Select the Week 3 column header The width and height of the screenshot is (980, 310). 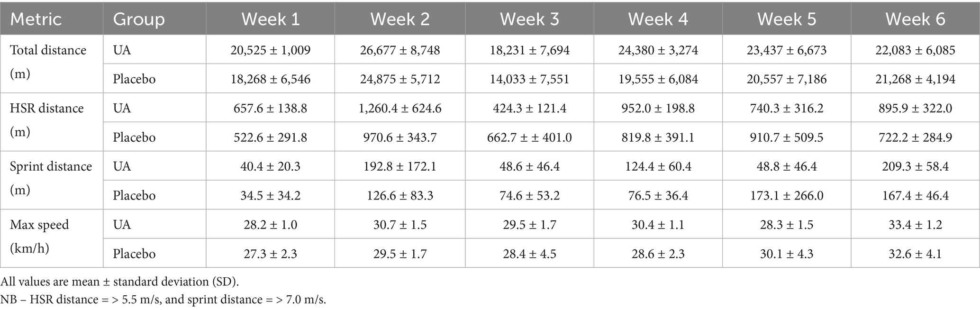pos(529,19)
